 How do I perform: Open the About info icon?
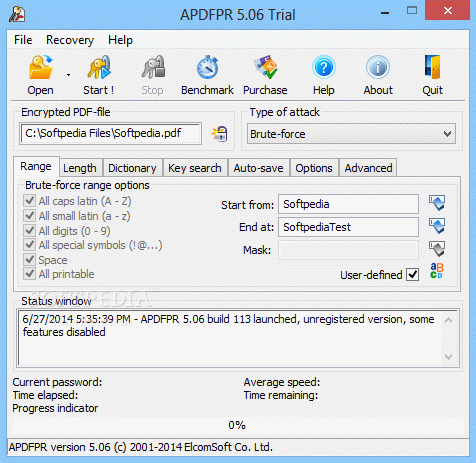pyautogui.click(x=378, y=68)
